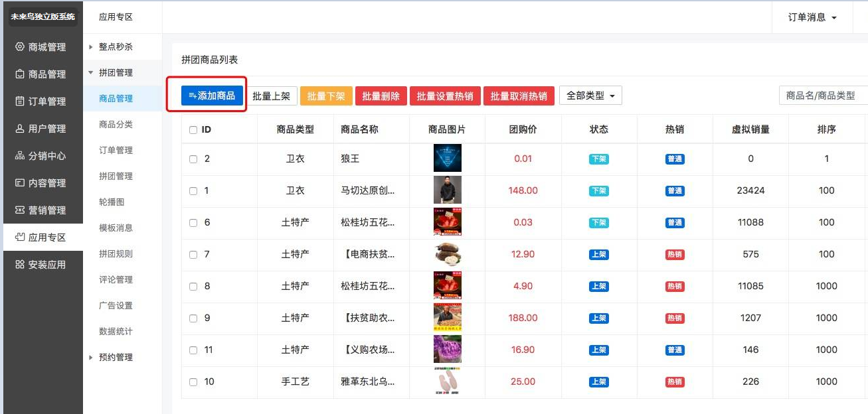Click the 批量上架 button
This screenshot has width=868, height=414.
coord(271,96)
